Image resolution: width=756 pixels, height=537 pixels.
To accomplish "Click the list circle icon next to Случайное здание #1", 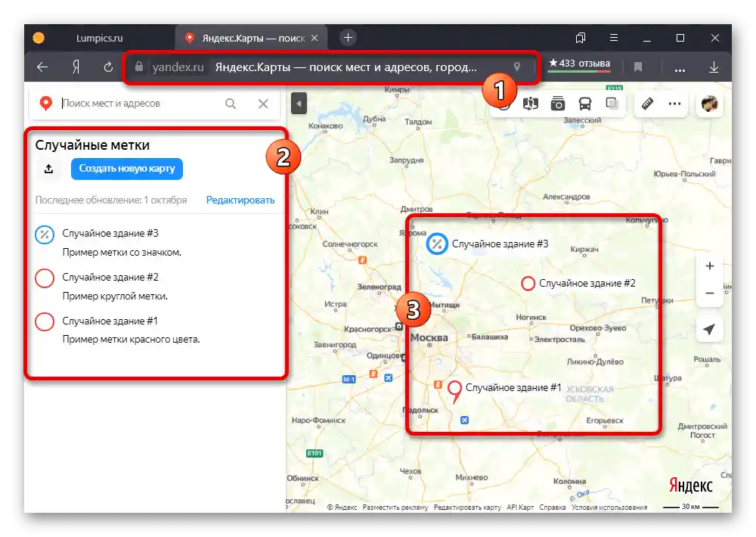I will pyautogui.click(x=45, y=321).
